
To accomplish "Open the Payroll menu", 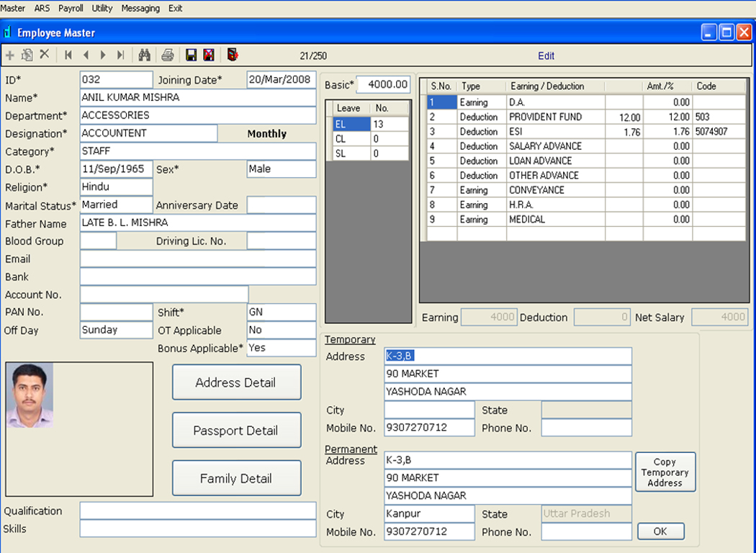I will point(71,8).
